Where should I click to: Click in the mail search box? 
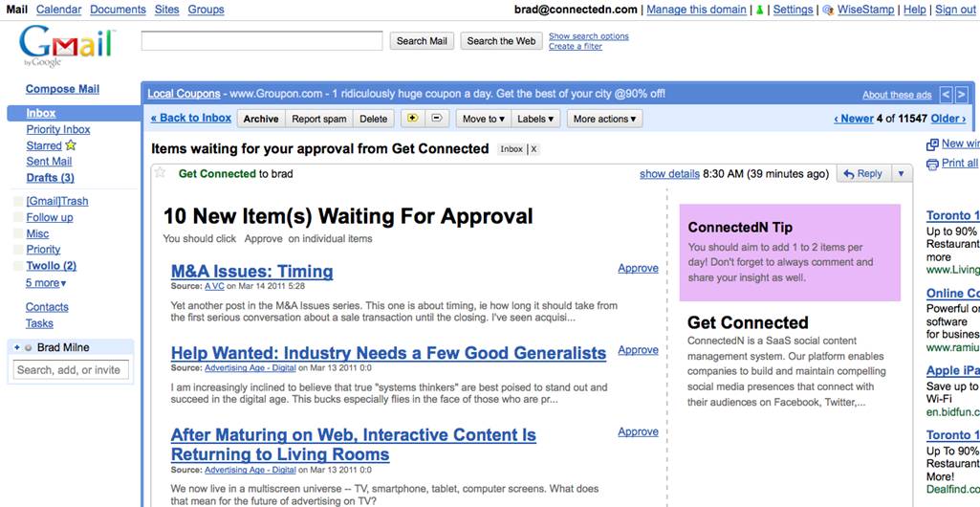click(x=262, y=40)
